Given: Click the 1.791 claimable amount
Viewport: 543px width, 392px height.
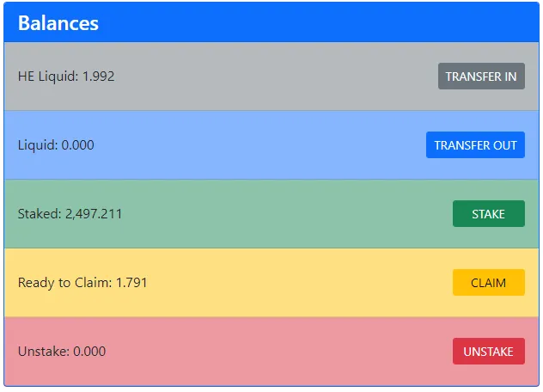Looking at the screenshot, I should coord(131,283).
